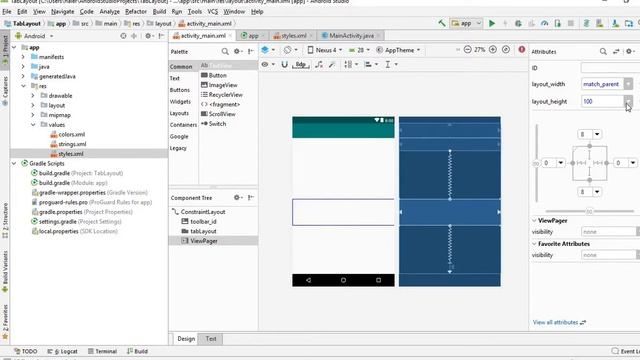
Task: Open Palette gear settings
Action: pos(237,51)
